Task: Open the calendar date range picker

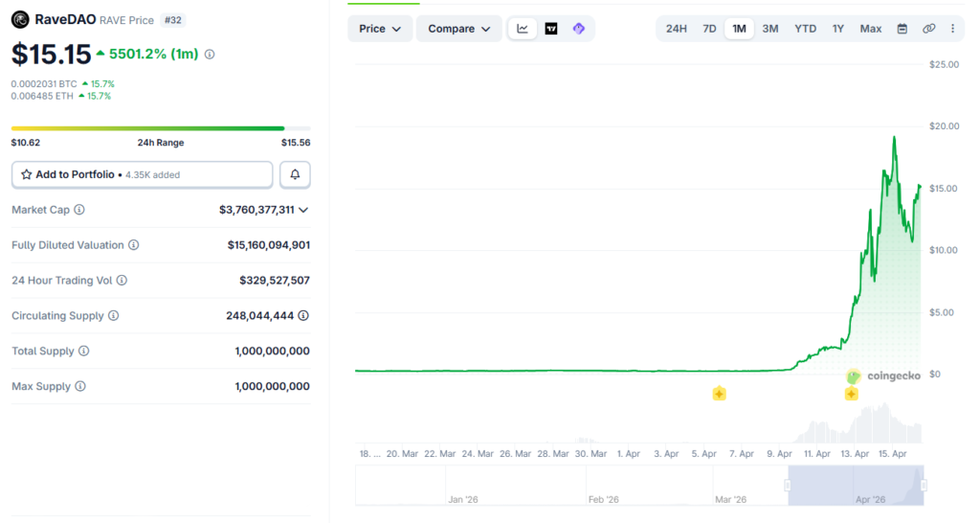Action: [902, 29]
